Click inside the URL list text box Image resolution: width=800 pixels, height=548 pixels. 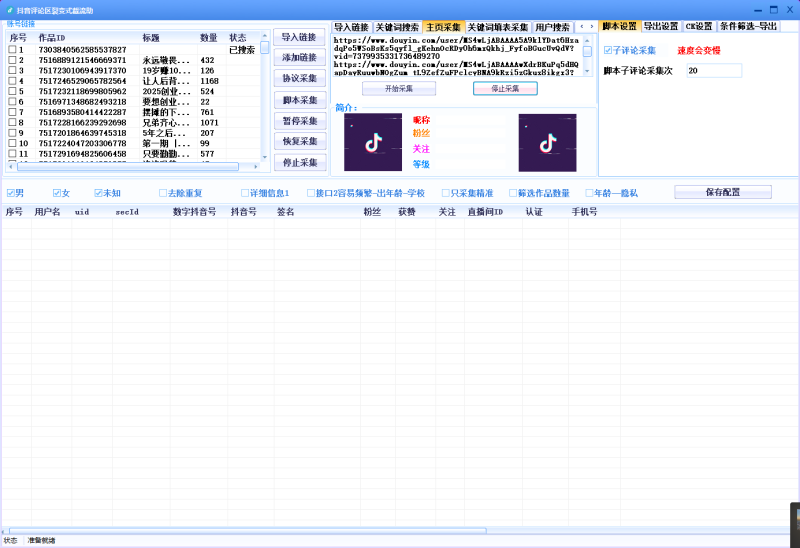[457, 56]
